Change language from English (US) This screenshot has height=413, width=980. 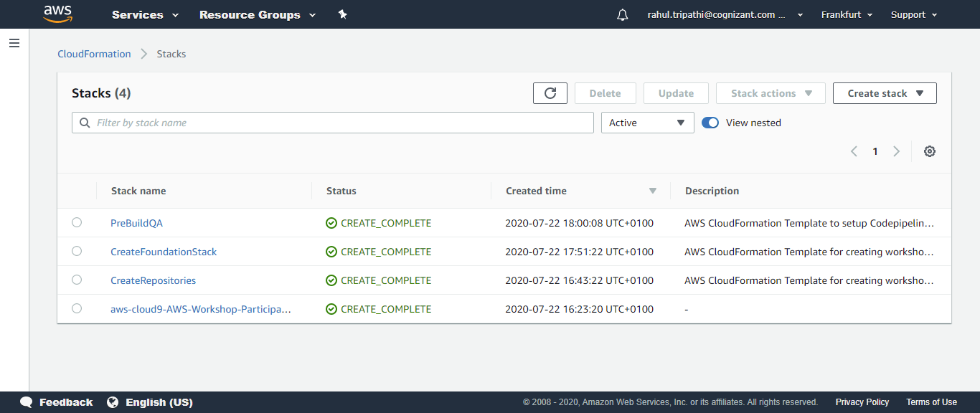(x=159, y=402)
